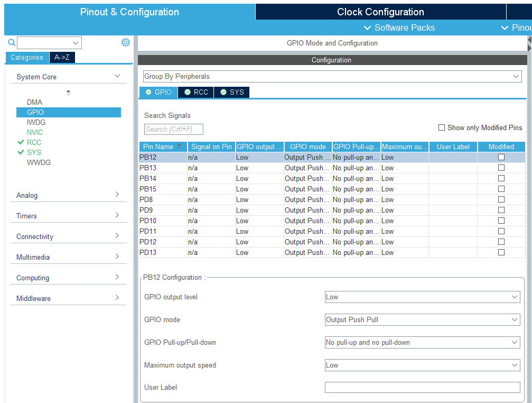532x403 pixels.
Task: Open the GPIO mode dropdown
Action: [423, 320]
